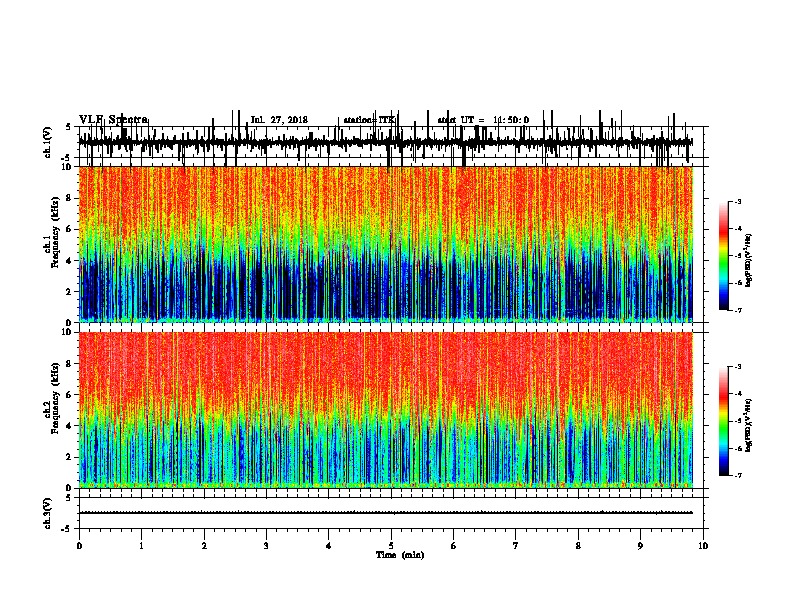792x612 pixels.
Task: Click the time axis tick label "9"
Action: tap(640, 546)
